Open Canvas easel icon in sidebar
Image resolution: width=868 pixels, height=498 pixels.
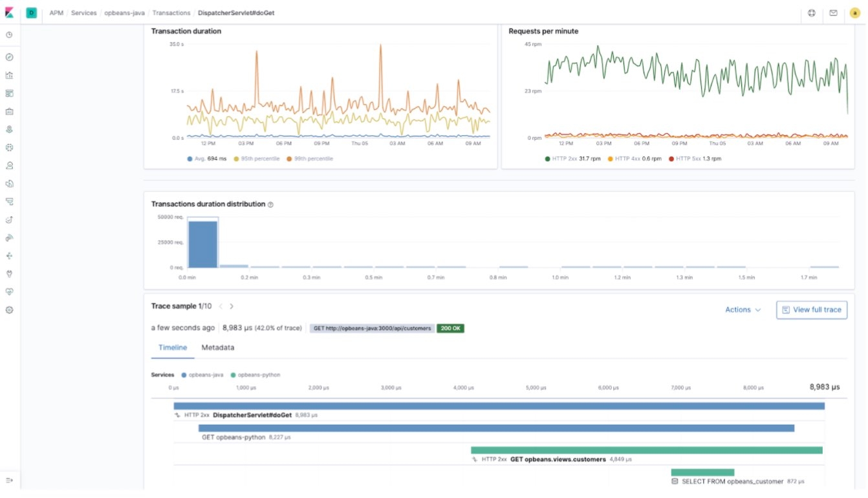(x=10, y=111)
